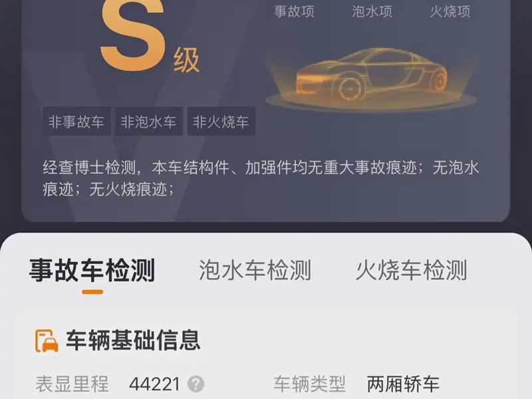The image size is (532, 399).
Task: Switch to the 泡水车检测 tab
Action: pyautogui.click(x=255, y=270)
